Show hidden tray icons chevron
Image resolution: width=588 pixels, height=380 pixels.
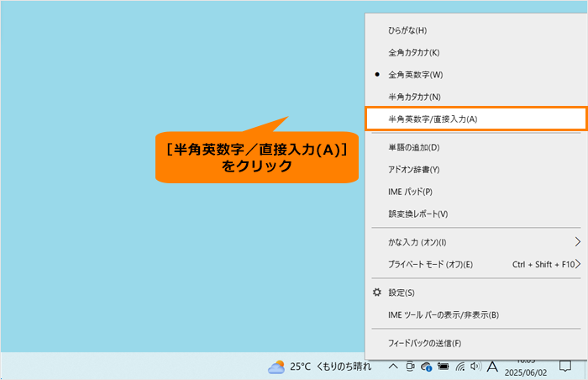[393, 366]
